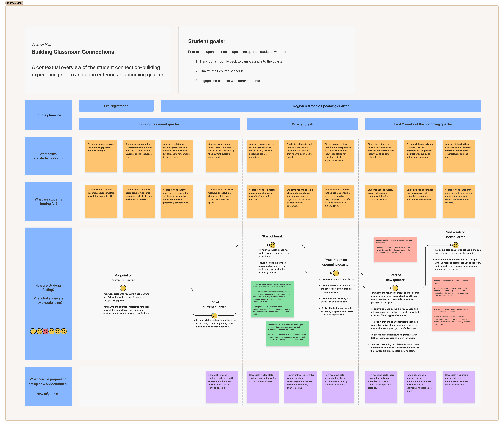
Task: Select purple sticky 'scale these connection-building activities'
Action: (381, 387)
